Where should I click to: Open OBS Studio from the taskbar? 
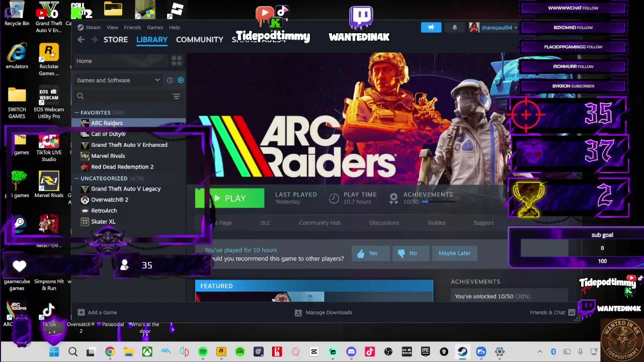pyautogui.click(x=388, y=352)
